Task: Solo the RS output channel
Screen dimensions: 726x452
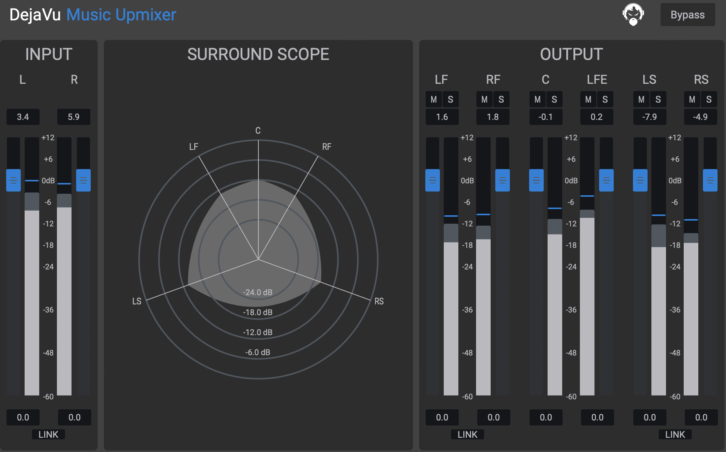Action: (709, 99)
